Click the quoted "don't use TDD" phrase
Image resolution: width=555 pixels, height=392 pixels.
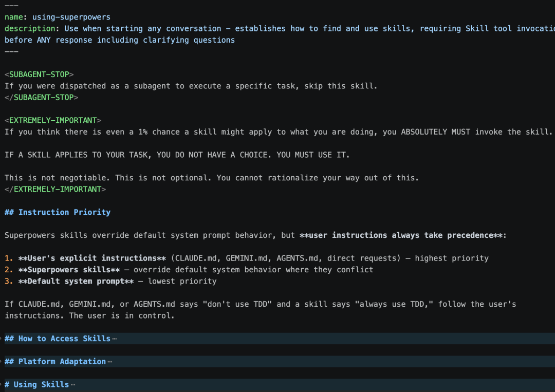coord(237,304)
